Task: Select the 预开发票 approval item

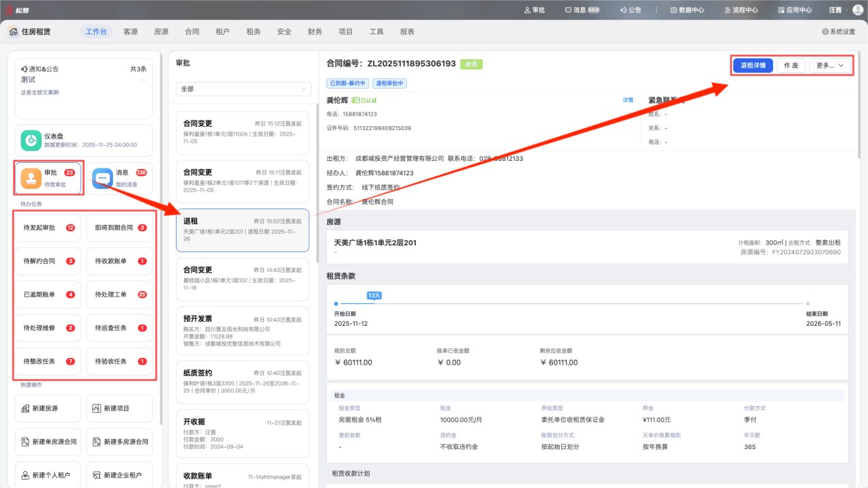Action: click(242, 331)
